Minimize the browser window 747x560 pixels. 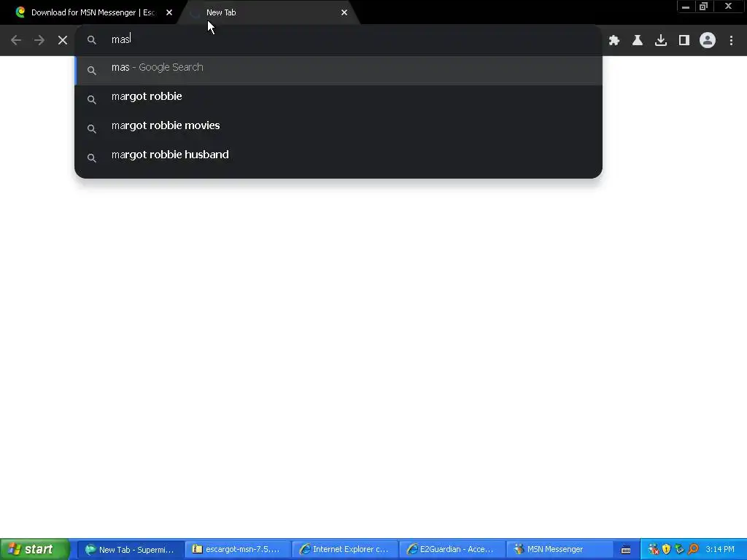[686, 7]
